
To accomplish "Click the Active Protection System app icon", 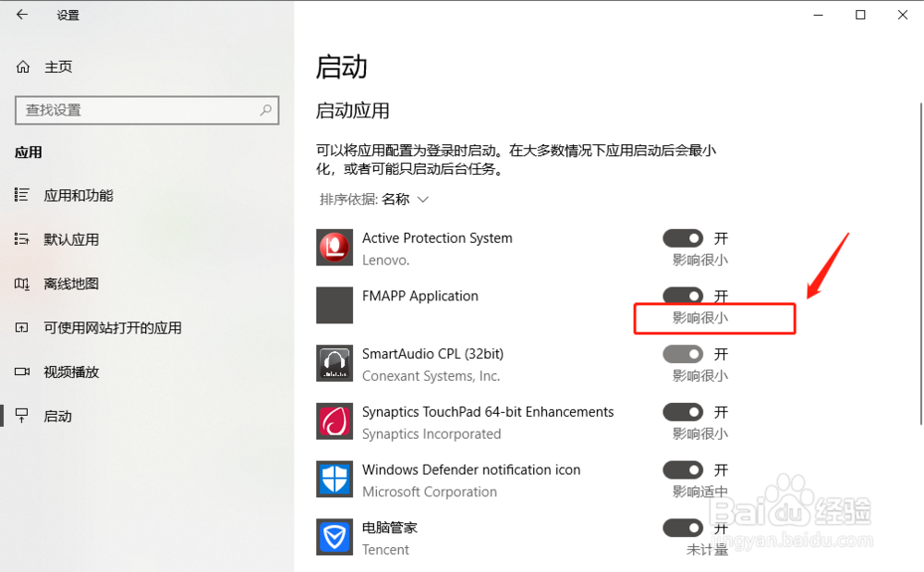I will point(334,248).
